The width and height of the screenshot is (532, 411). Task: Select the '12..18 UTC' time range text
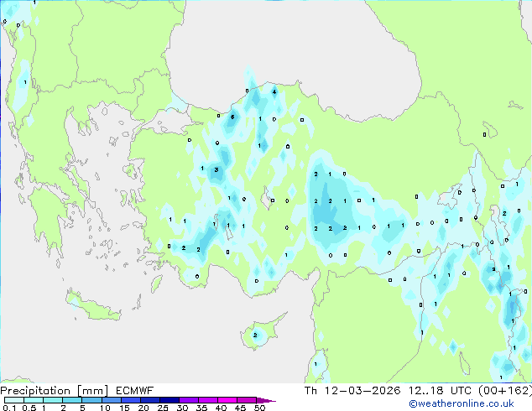tap(440, 391)
